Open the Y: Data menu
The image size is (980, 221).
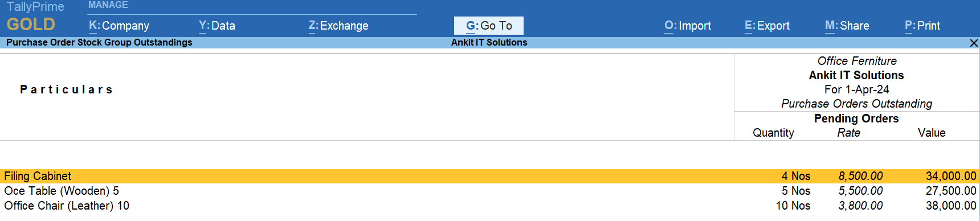(217, 26)
